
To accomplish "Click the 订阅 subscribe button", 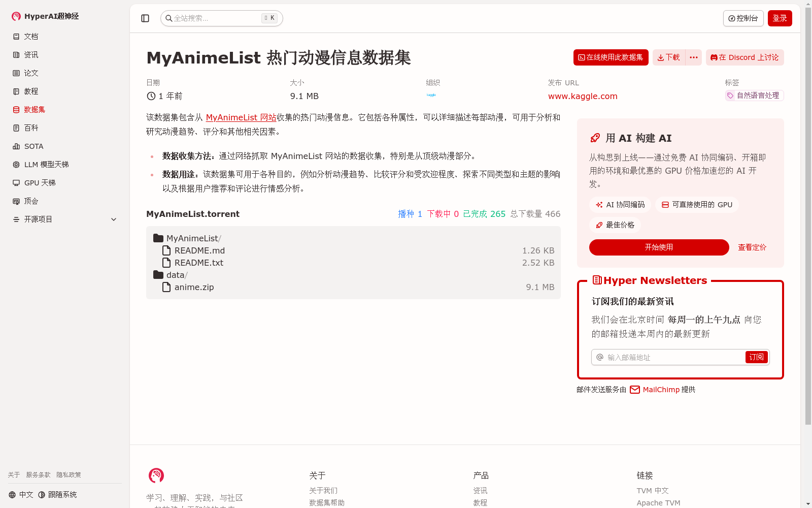I will (757, 357).
